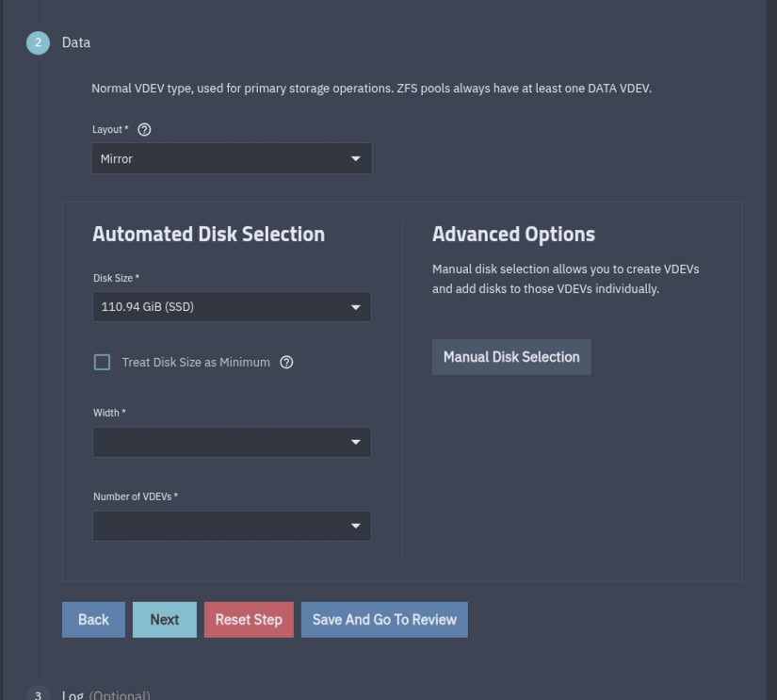Select the Data step header
777x700 pixels.
click(76, 42)
